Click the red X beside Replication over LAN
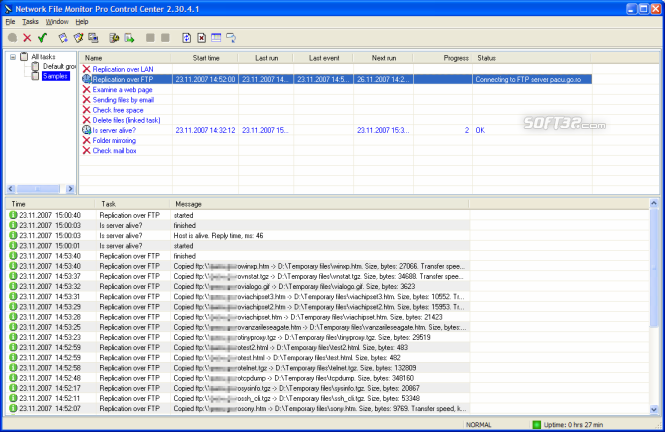The image size is (665, 432). coord(87,69)
